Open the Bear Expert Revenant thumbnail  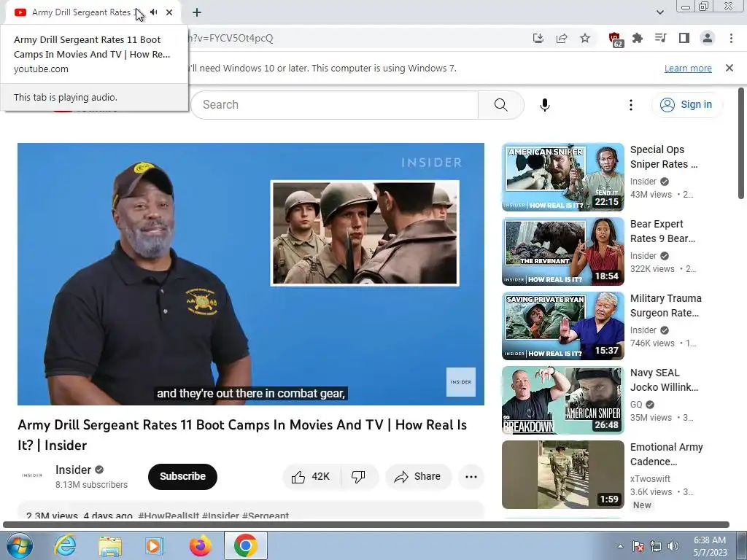[562, 252]
